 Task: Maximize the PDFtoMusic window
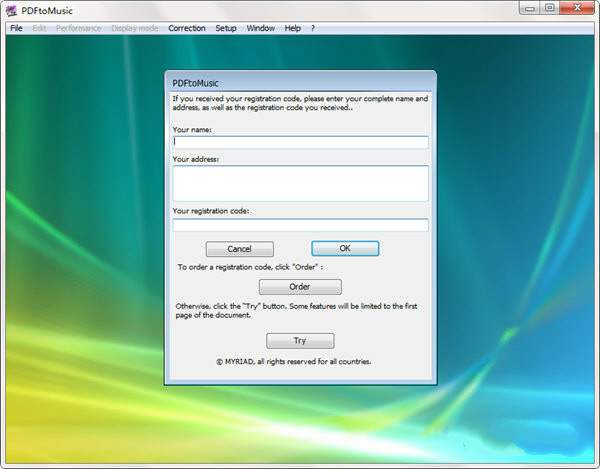click(549, 8)
